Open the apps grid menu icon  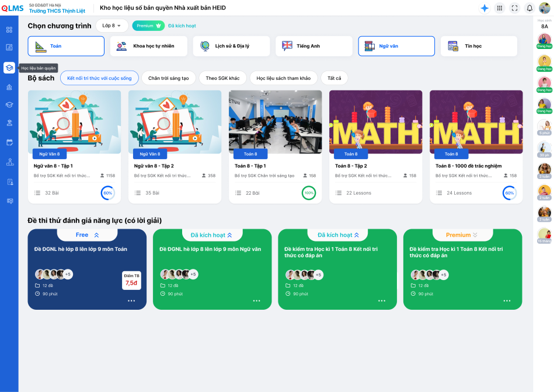(499, 8)
